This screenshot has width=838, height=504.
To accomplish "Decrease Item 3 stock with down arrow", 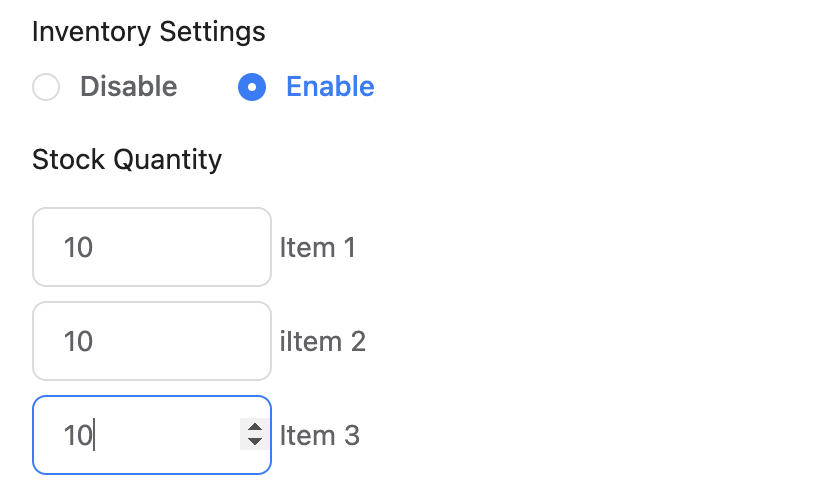I will (x=254, y=442).
